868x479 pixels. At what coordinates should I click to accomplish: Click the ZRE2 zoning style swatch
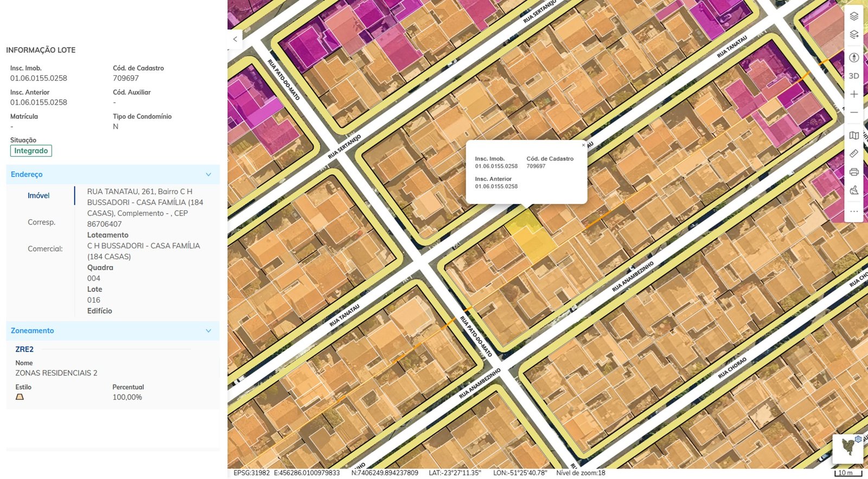(20, 397)
